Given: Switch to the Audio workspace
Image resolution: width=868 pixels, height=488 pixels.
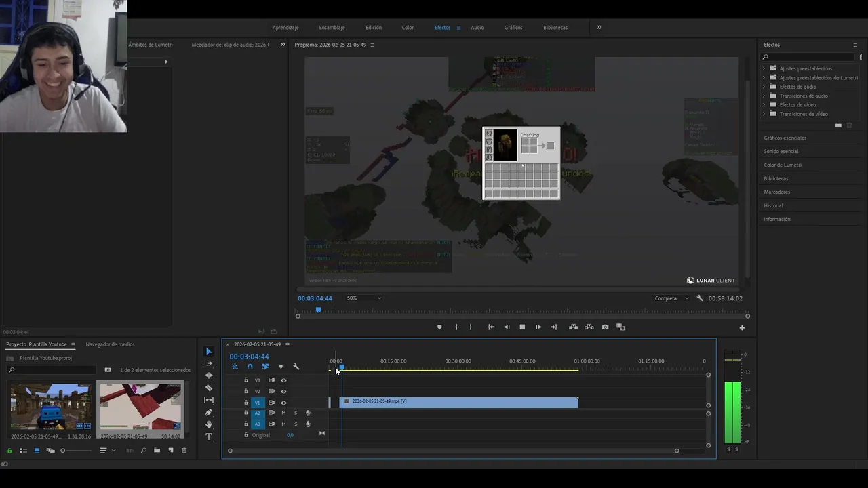Looking at the screenshot, I should 477,28.
